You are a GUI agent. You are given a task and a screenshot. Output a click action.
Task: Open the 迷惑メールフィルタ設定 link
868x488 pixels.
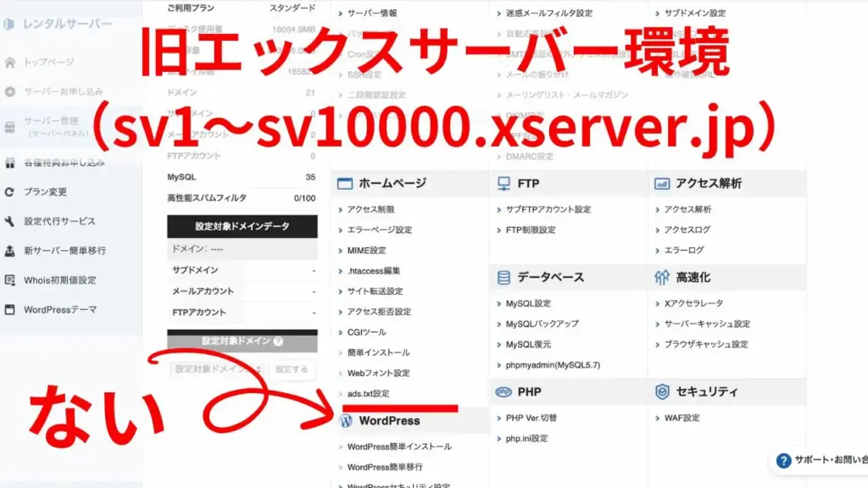coord(548,13)
